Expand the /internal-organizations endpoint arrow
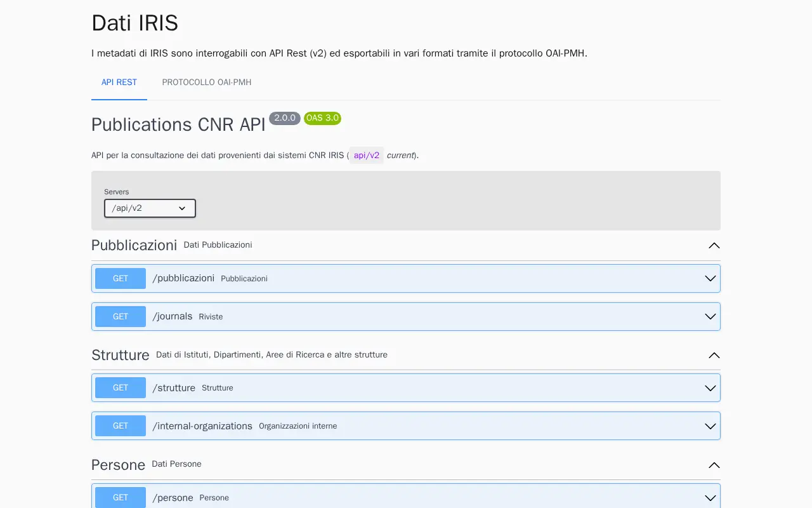 (710, 426)
